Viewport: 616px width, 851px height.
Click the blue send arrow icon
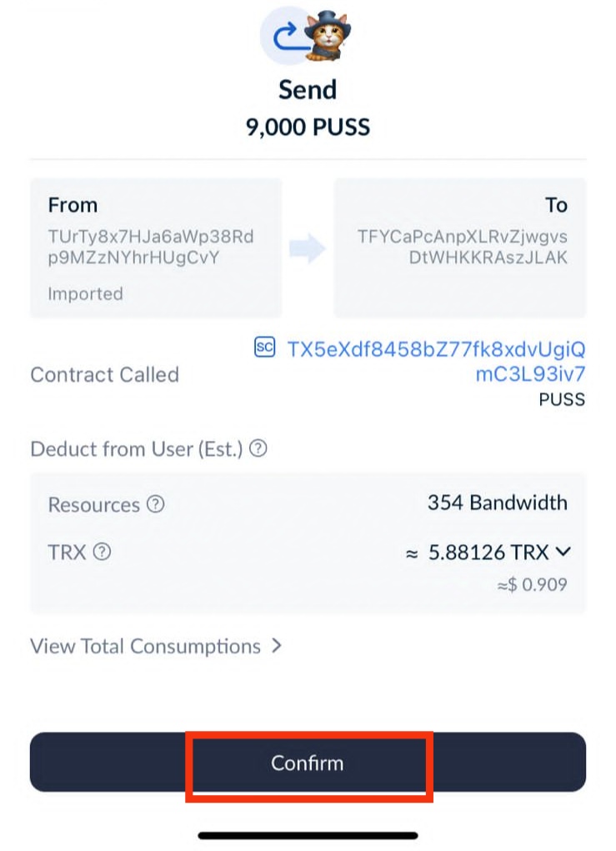(286, 34)
